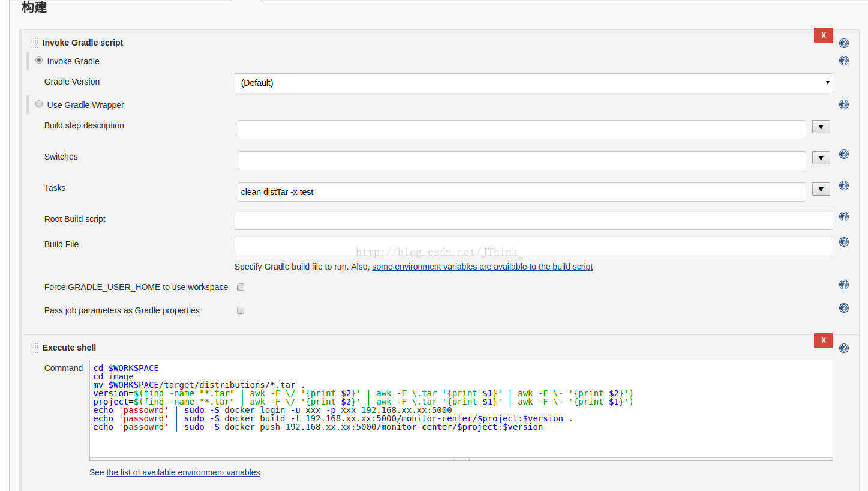Open help icon for Switches field
The width and height of the screenshot is (868, 491).
point(844,154)
